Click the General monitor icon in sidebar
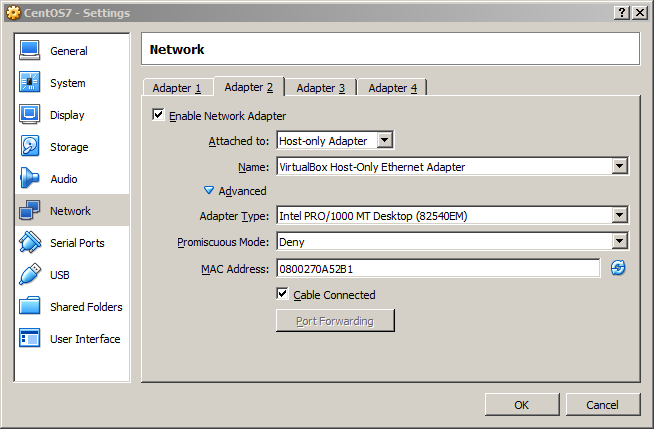The width and height of the screenshot is (654, 429). (29, 51)
